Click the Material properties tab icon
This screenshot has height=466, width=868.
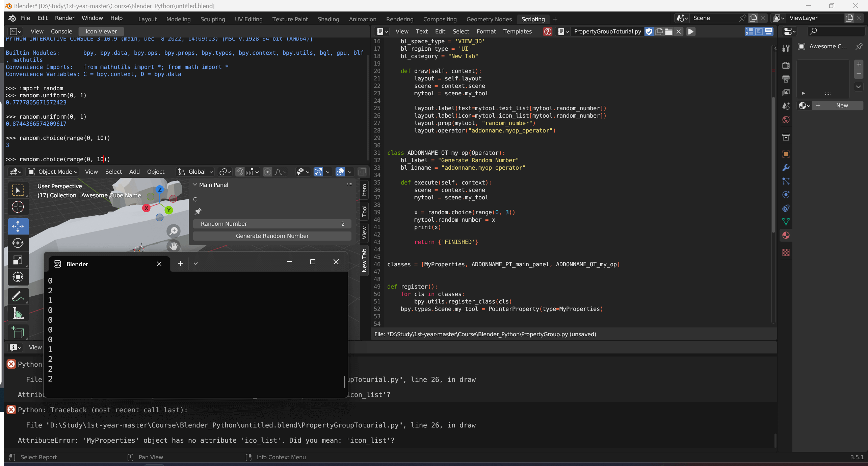click(786, 236)
